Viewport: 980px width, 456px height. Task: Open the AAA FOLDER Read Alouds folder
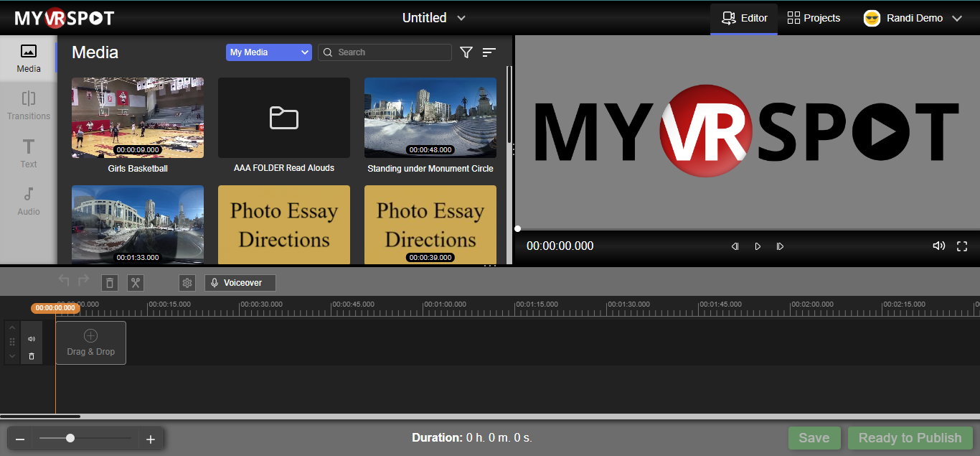[x=284, y=118]
